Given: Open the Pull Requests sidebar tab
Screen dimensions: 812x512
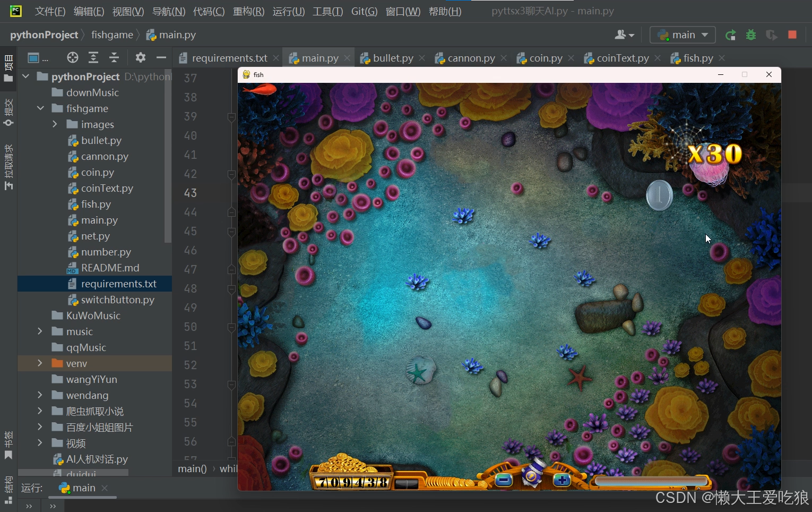Looking at the screenshot, I should (x=8, y=167).
